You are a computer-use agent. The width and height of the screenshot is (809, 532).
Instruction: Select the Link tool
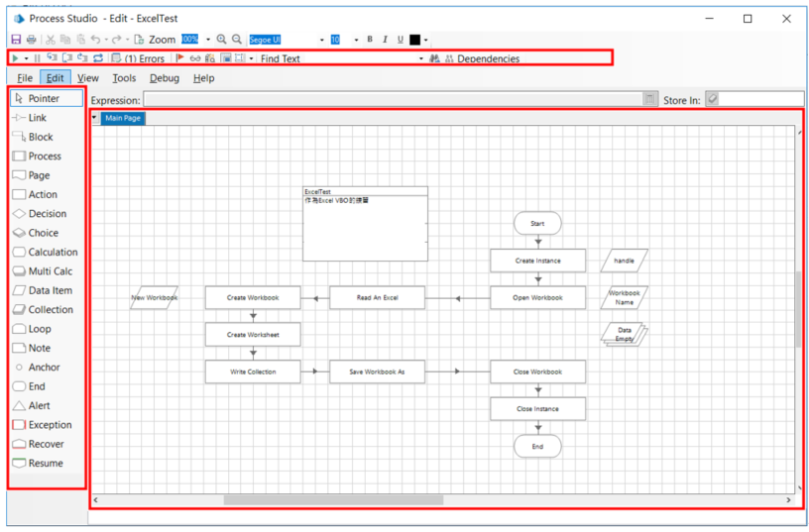pyautogui.click(x=47, y=118)
